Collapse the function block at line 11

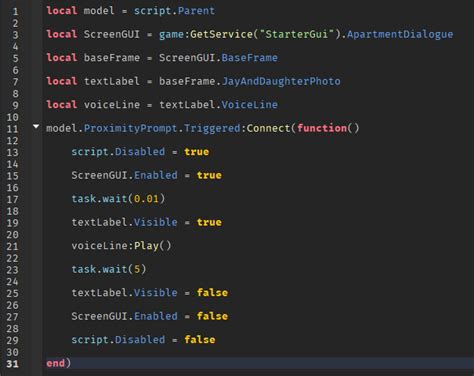pyautogui.click(x=36, y=126)
